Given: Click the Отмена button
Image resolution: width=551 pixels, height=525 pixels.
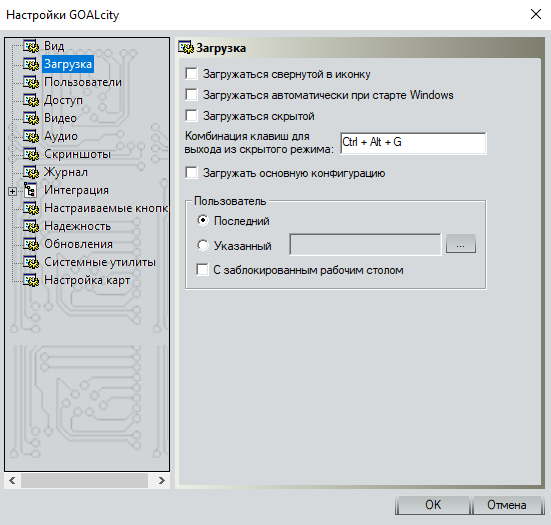Looking at the screenshot, I should click(x=506, y=505).
